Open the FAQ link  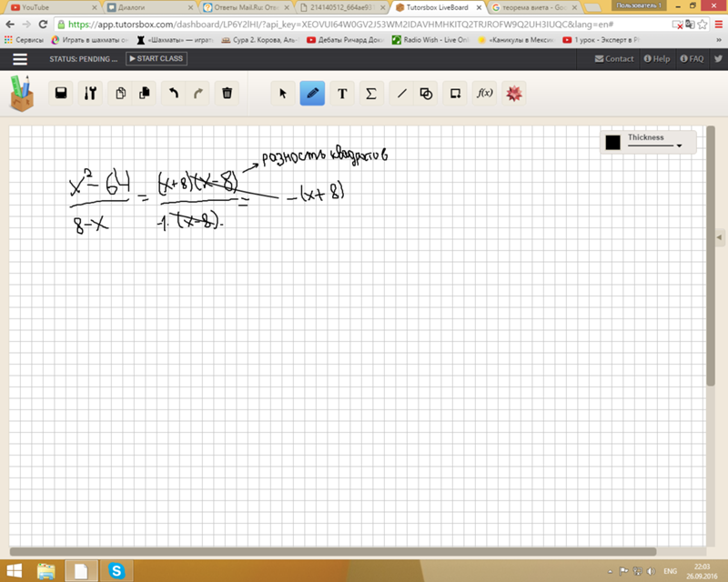point(692,59)
